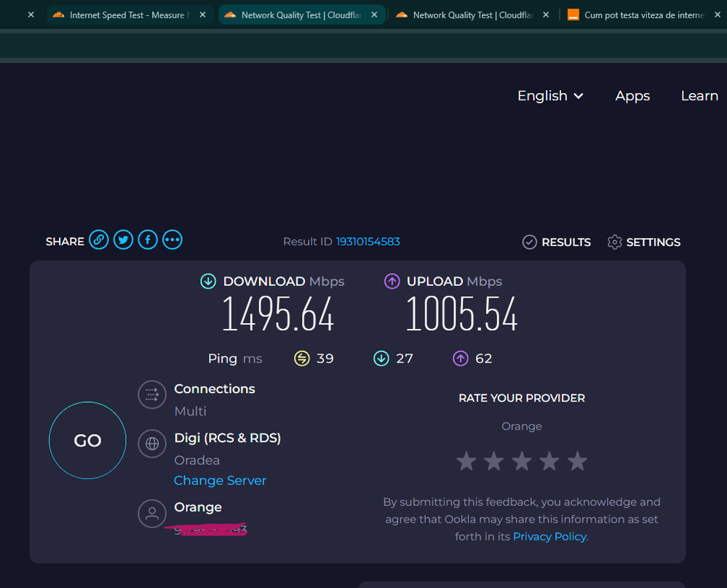The width and height of the screenshot is (727, 588).
Task: Select the 1495.64 download value
Action: pyautogui.click(x=278, y=314)
